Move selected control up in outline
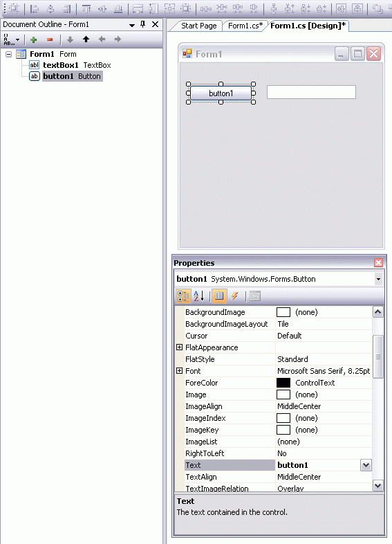The image size is (392, 544). coord(86,39)
